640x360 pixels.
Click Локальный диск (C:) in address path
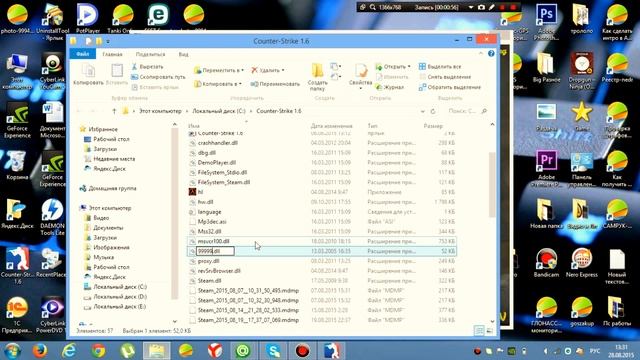(219, 111)
